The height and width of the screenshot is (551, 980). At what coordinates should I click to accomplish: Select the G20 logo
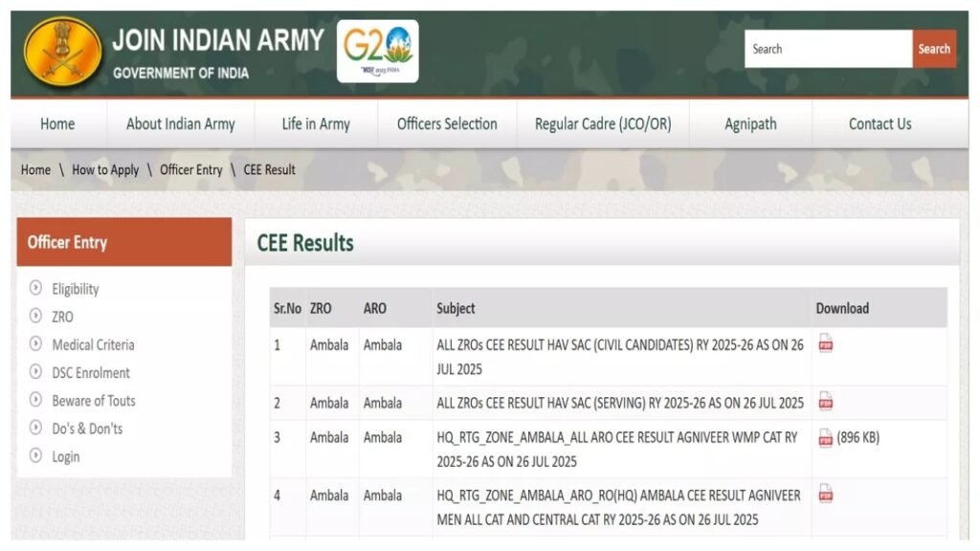pyautogui.click(x=377, y=51)
